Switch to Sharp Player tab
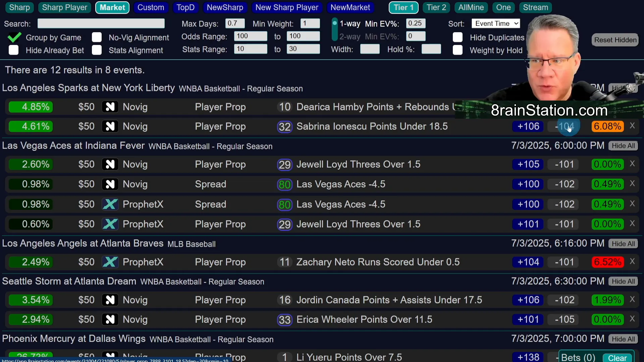The width and height of the screenshot is (644, 362). coord(64,7)
